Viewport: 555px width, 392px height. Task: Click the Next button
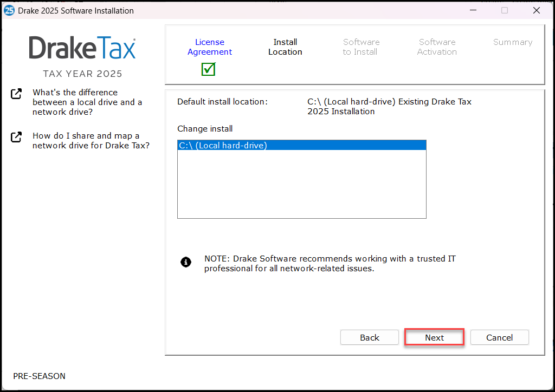pyautogui.click(x=434, y=337)
